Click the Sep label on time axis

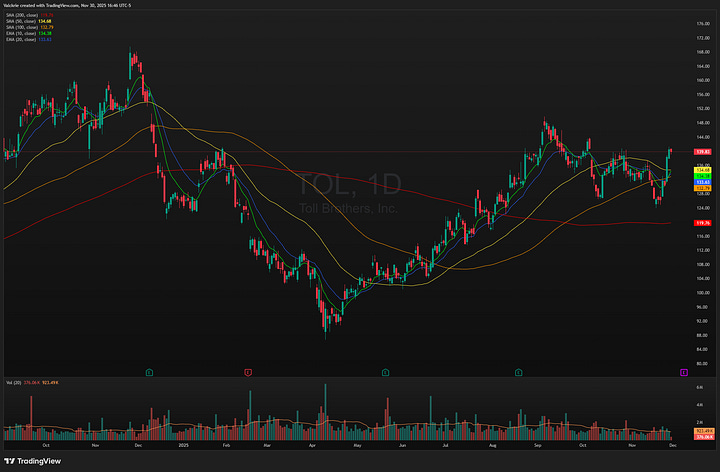coord(538,445)
